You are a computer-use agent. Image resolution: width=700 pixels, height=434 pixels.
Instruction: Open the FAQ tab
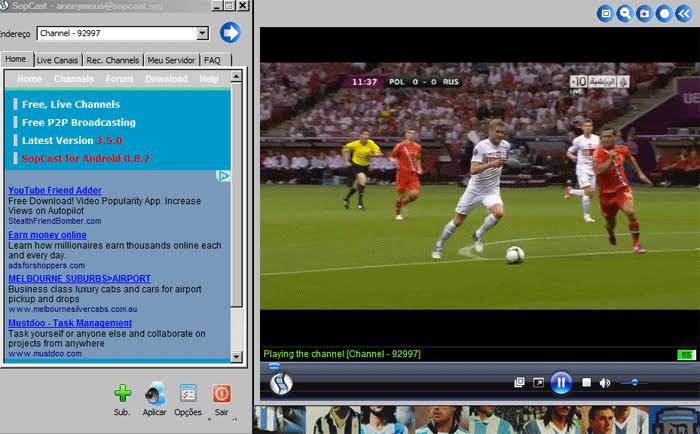(x=212, y=60)
